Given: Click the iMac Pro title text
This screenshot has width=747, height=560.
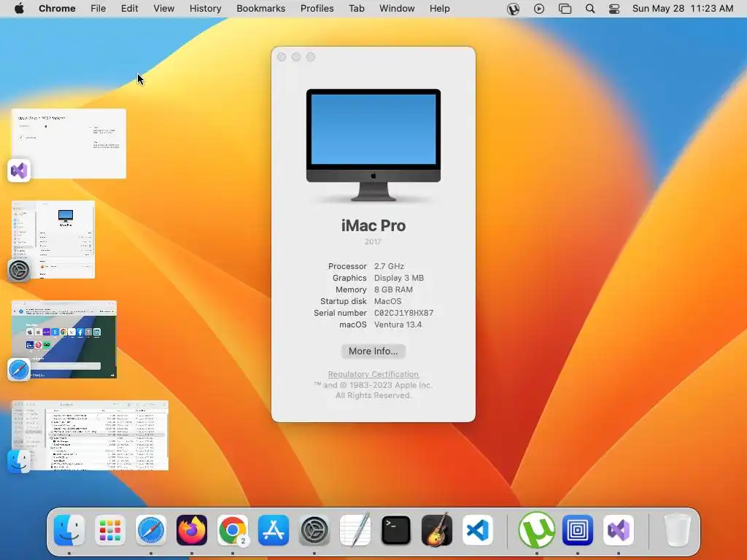Looking at the screenshot, I should pos(373,226).
